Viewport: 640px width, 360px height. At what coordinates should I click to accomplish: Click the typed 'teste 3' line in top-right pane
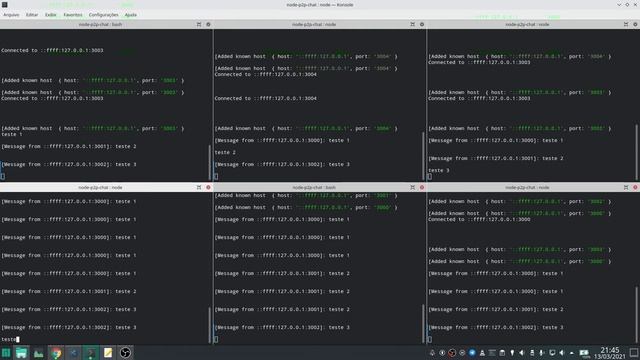coord(438,170)
